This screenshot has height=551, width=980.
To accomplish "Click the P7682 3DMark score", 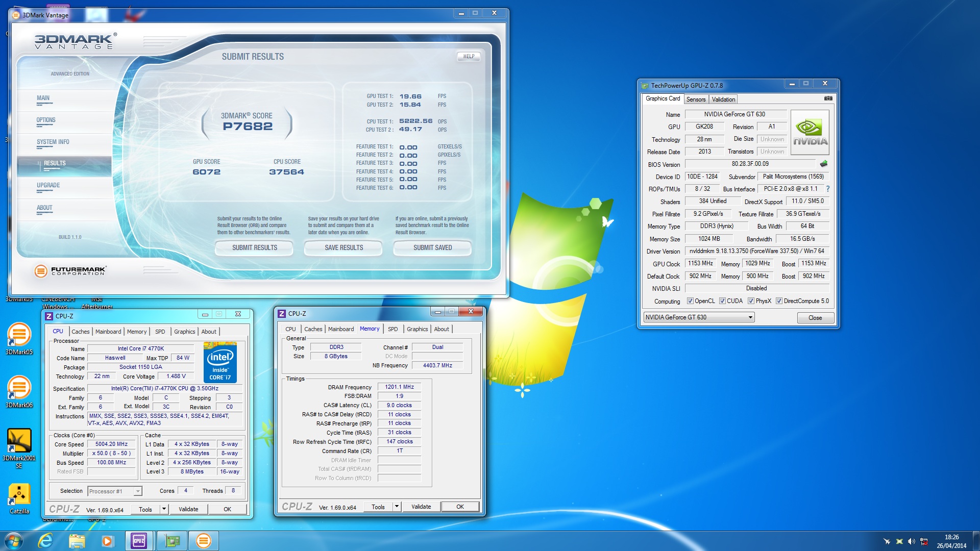I will click(x=248, y=127).
